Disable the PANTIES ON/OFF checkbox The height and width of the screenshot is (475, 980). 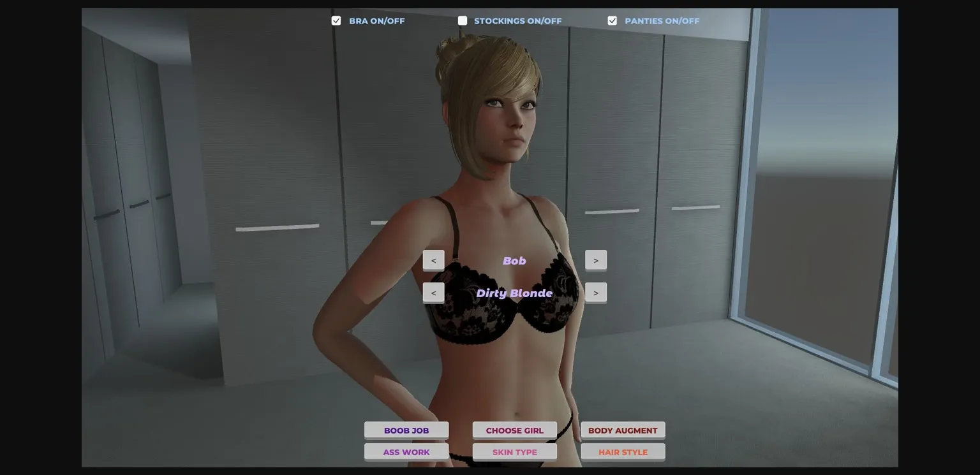click(612, 20)
